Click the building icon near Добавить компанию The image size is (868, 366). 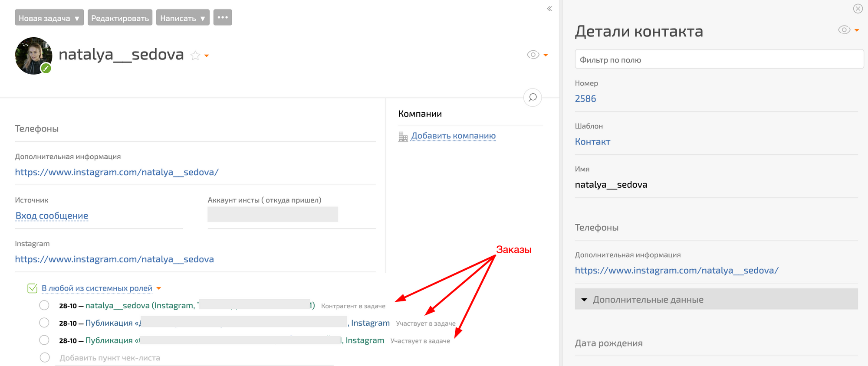coord(403,137)
